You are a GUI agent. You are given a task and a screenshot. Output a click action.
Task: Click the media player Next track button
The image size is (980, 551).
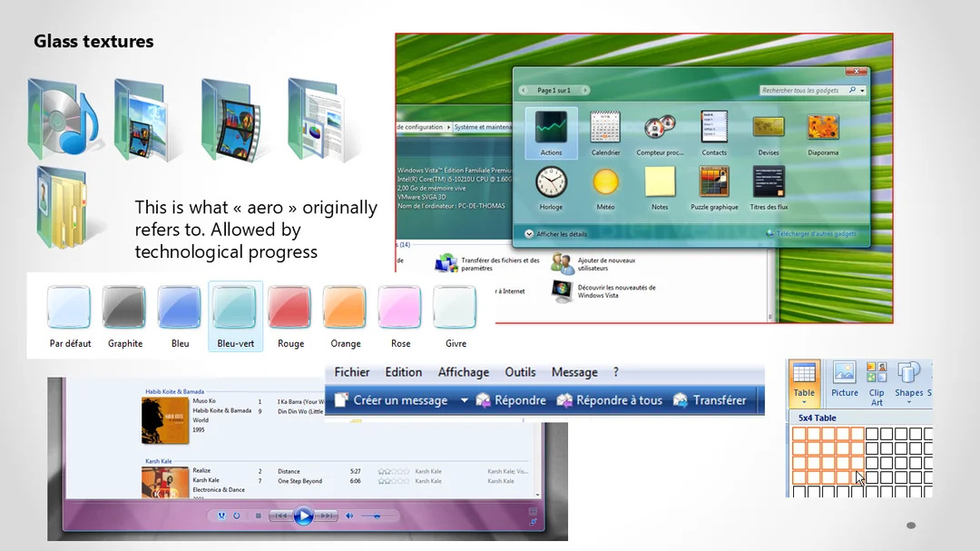point(326,516)
